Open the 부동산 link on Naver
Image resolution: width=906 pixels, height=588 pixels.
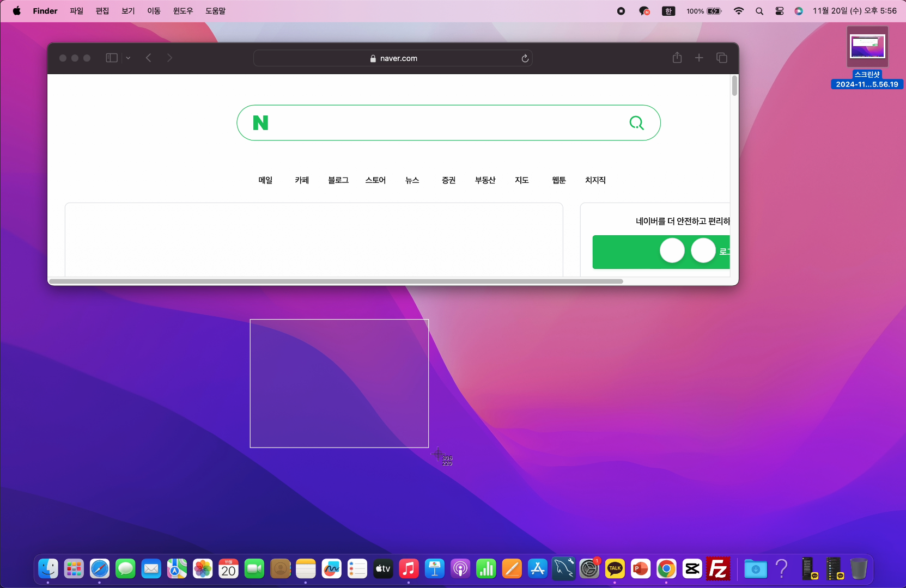(485, 180)
